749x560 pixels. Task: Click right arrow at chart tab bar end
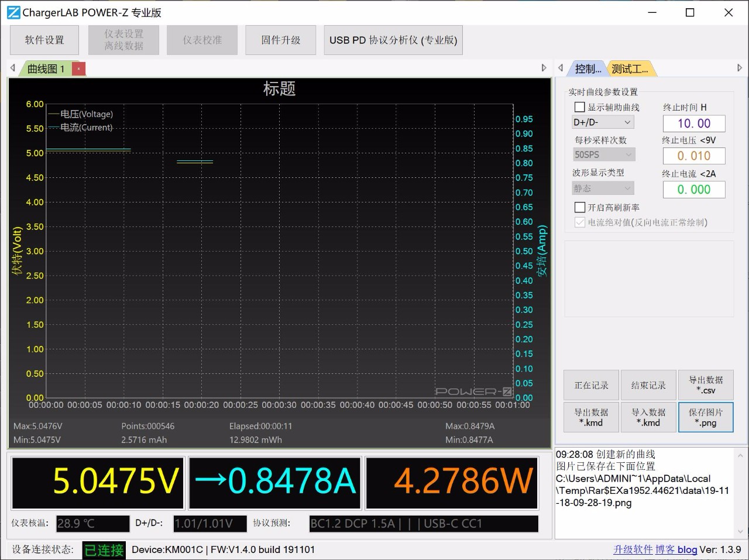click(x=544, y=68)
